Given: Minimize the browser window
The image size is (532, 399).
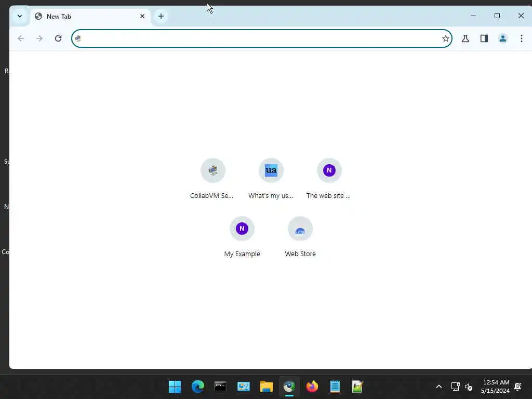Looking at the screenshot, I should coord(473,16).
